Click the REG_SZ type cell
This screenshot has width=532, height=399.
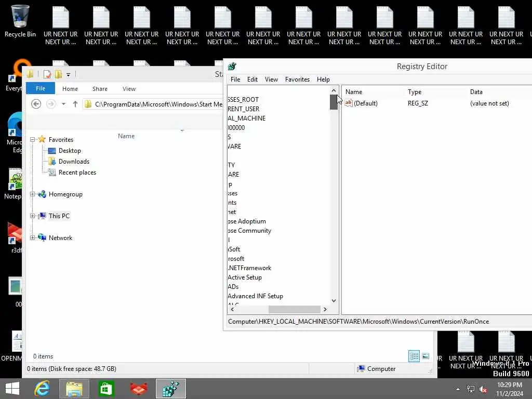tap(418, 103)
